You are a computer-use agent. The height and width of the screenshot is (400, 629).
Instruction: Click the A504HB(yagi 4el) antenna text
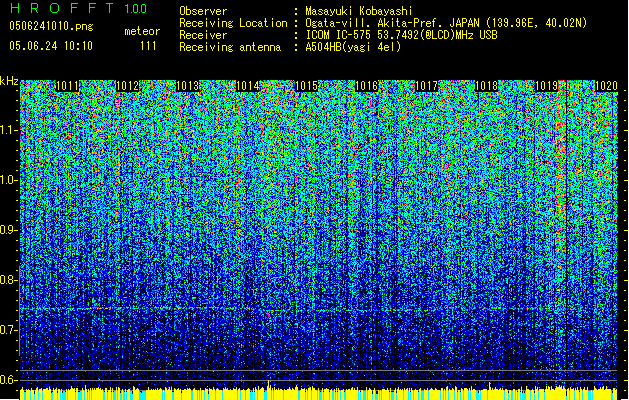(353, 47)
